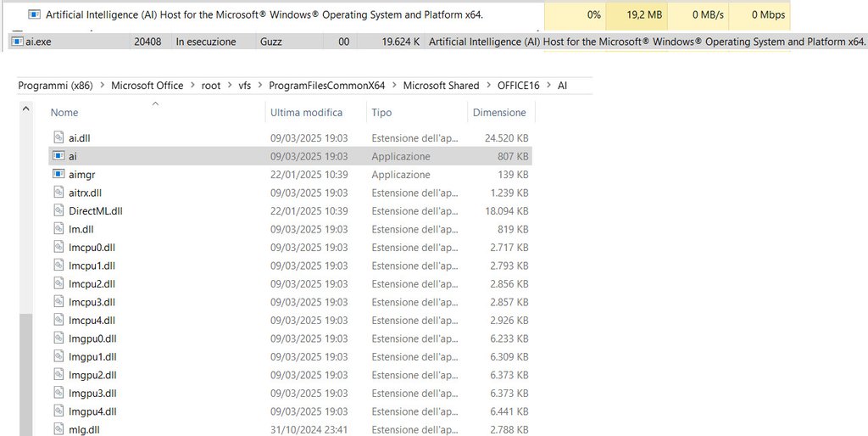This screenshot has width=868, height=436.
Task: Click size value 24.520 KB
Action: (507, 138)
